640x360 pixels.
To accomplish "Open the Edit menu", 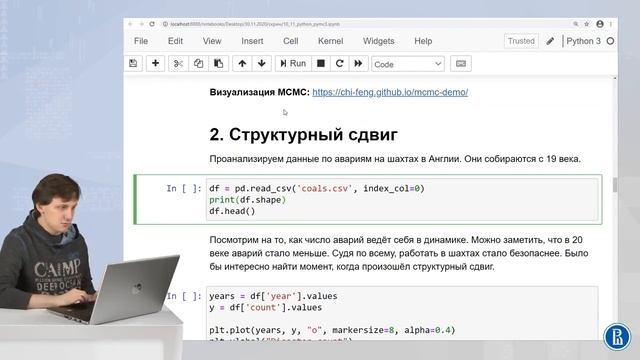I will coord(175,41).
